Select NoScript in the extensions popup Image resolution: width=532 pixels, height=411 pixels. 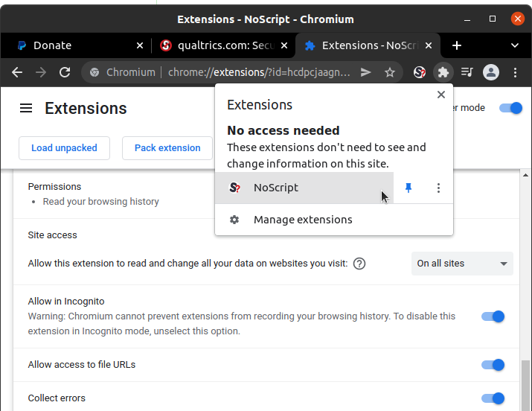(x=304, y=188)
